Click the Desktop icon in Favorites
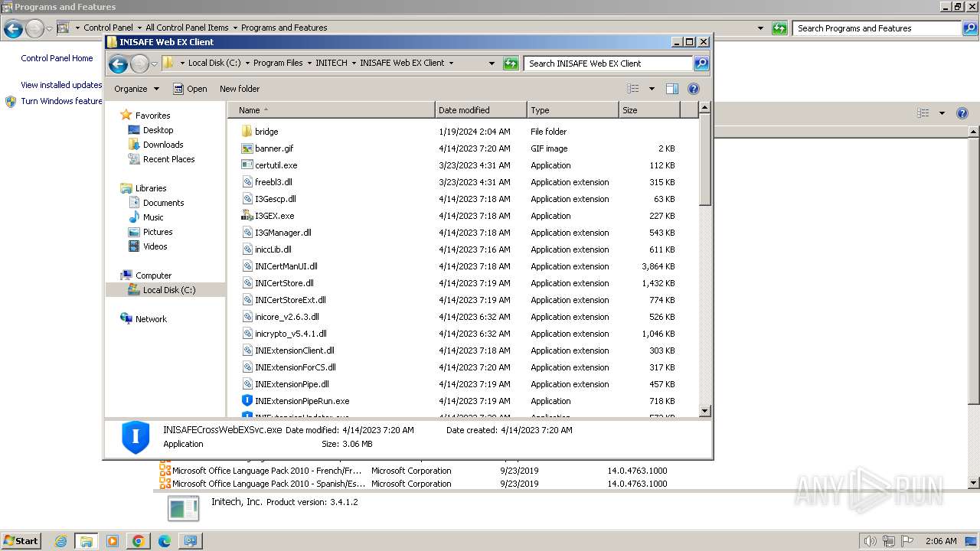This screenshot has width=980, height=551. pos(134,130)
